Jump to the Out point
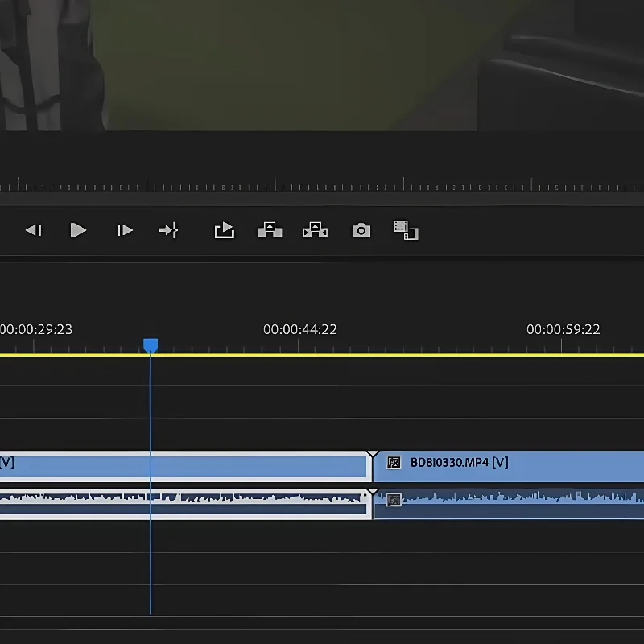Screen dimensions: 644x644 (x=168, y=231)
